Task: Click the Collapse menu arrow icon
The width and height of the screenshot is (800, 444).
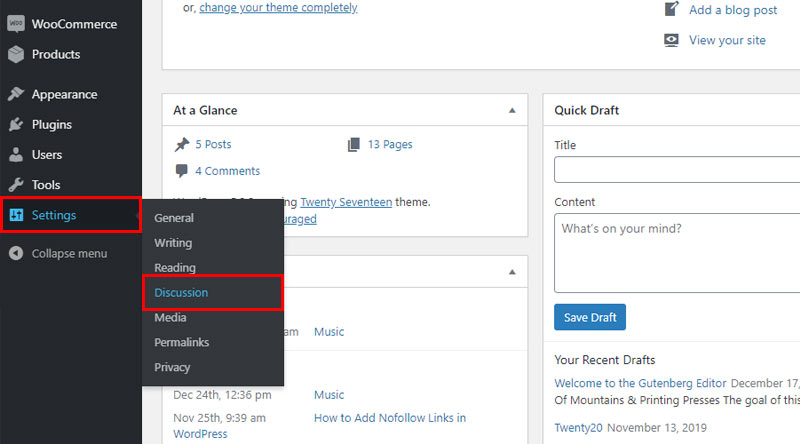Action: 16,253
